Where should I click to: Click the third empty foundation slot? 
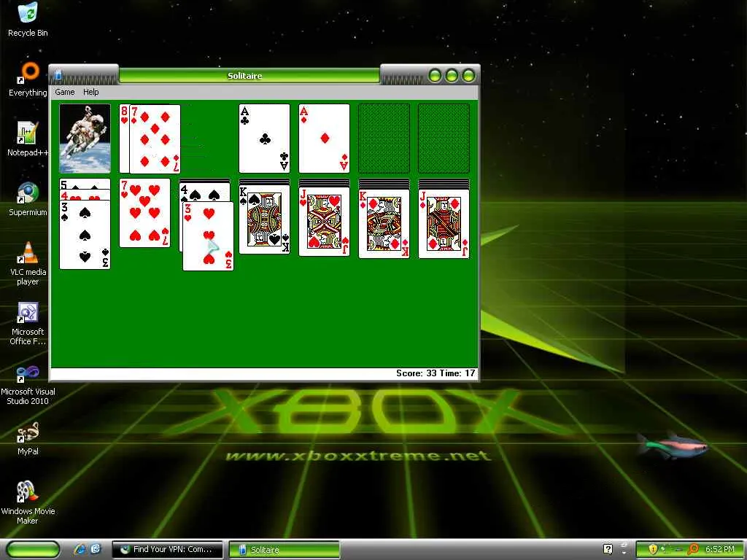click(x=384, y=138)
